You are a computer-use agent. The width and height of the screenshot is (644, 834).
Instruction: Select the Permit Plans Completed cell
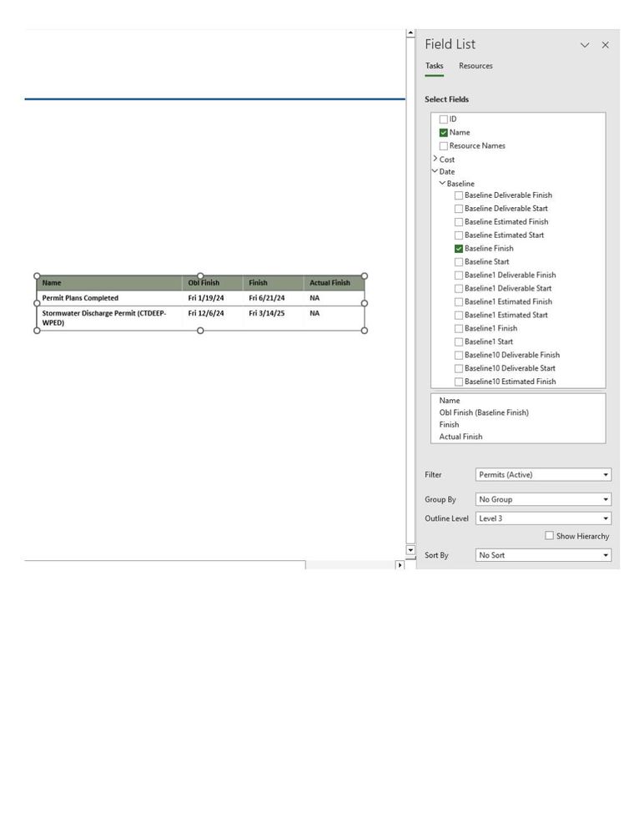coord(109,298)
